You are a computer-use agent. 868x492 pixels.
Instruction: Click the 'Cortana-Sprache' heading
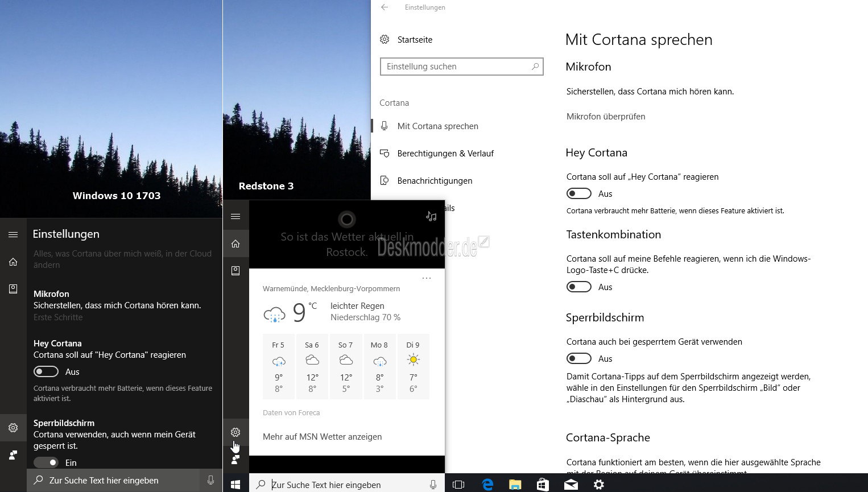[x=608, y=437]
